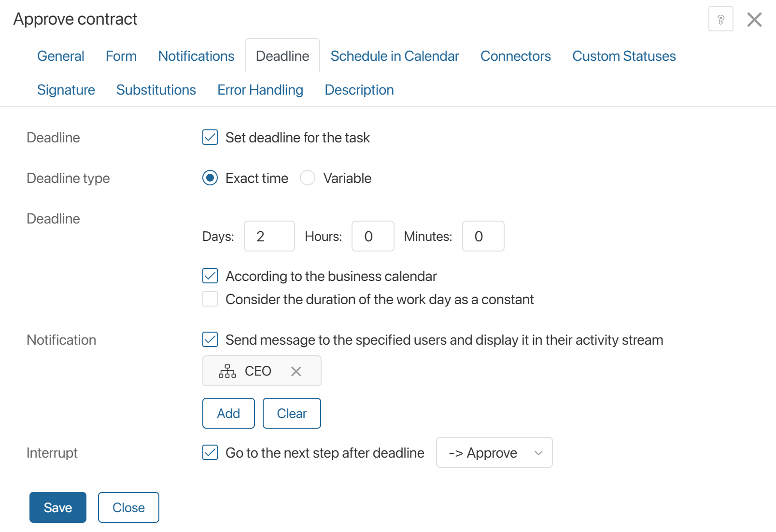This screenshot has width=776, height=532.
Task: Select the Variable deadline type
Action: pos(308,178)
